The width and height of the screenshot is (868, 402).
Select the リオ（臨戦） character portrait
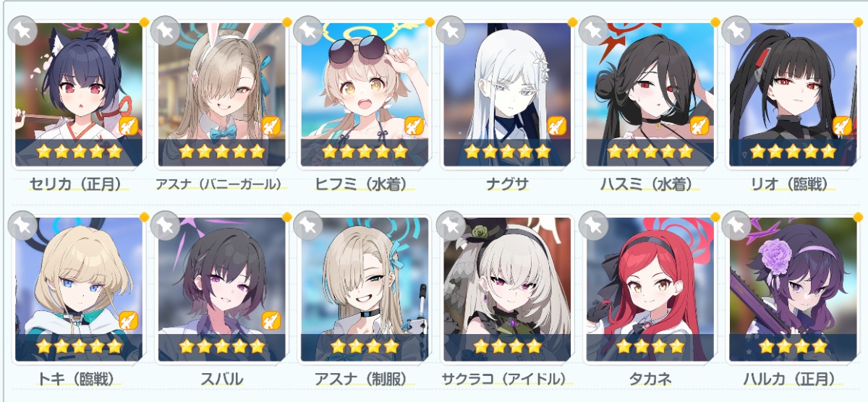pyautogui.click(x=793, y=94)
